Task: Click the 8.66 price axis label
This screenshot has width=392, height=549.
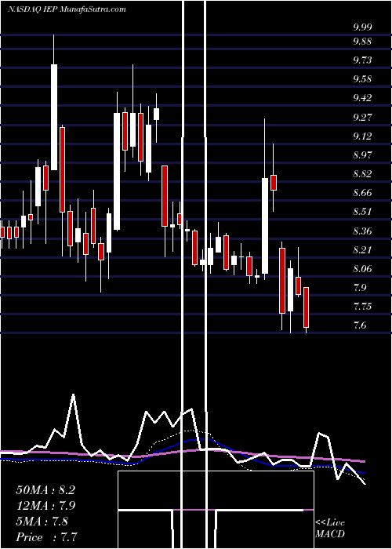Action: [x=362, y=193]
